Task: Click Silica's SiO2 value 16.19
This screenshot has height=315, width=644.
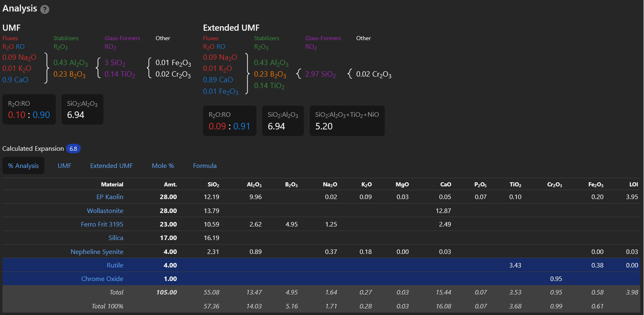Action: (x=212, y=238)
